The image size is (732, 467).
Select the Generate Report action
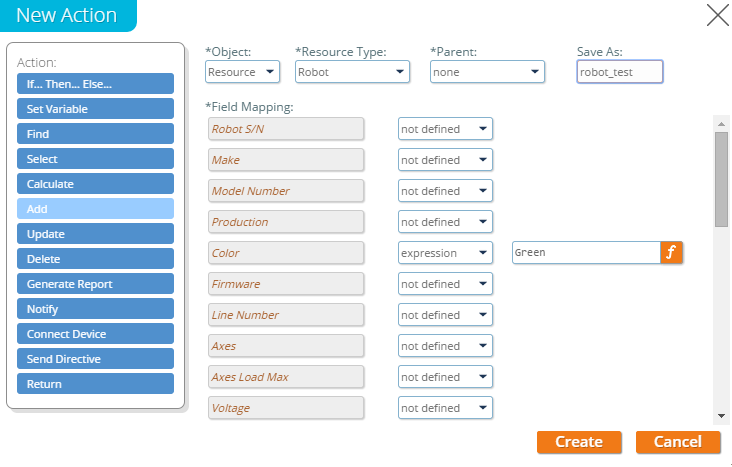click(95, 284)
